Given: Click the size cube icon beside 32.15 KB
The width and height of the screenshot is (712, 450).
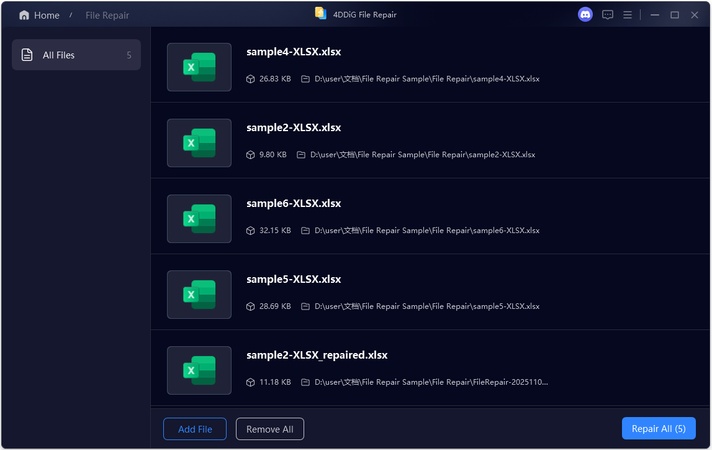Looking at the screenshot, I should 250,231.
